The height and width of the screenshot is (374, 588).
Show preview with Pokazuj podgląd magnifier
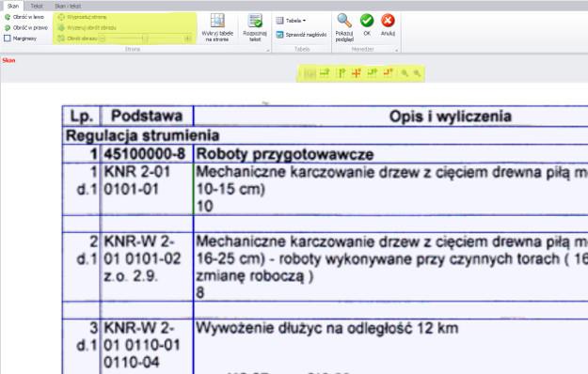[x=344, y=27]
